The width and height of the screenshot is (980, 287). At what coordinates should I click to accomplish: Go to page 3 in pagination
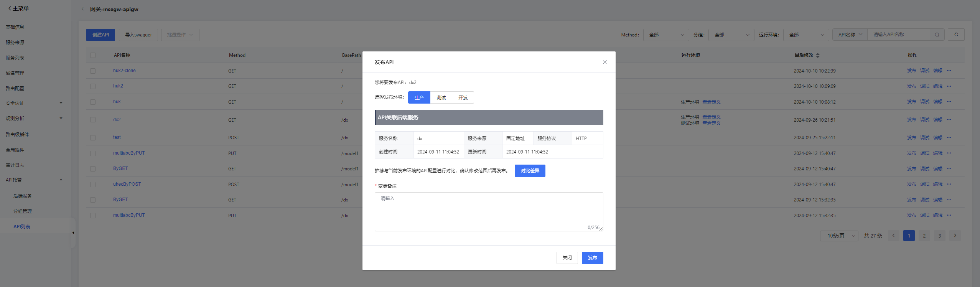pyautogui.click(x=940, y=236)
